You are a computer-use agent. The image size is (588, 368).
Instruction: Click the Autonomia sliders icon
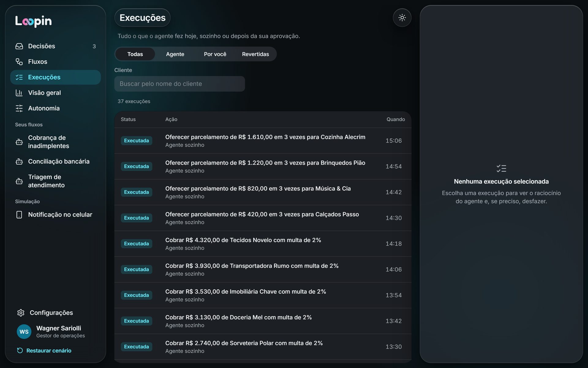[19, 108]
